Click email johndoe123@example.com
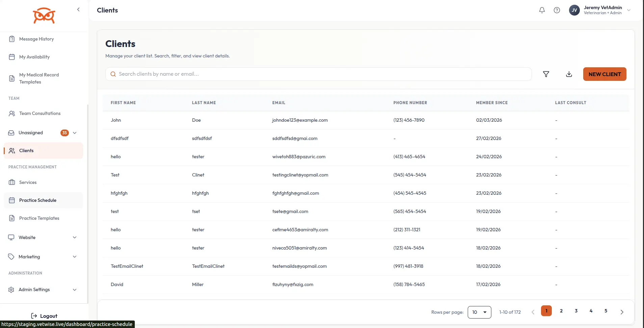 click(300, 120)
